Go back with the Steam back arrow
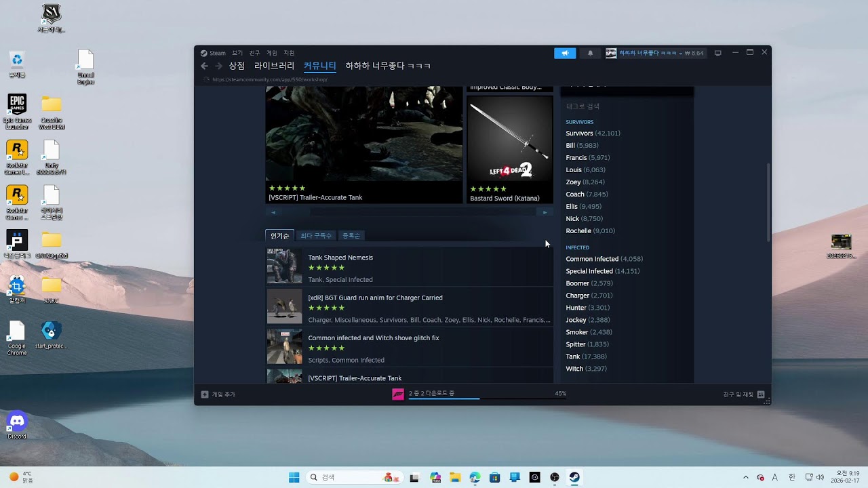The image size is (868, 488). click(x=204, y=66)
